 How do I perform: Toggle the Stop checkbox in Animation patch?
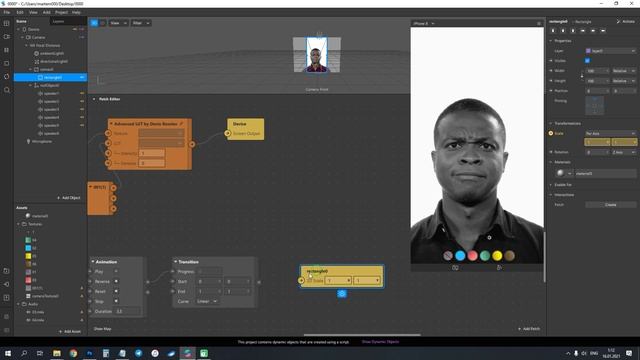coord(116,301)
